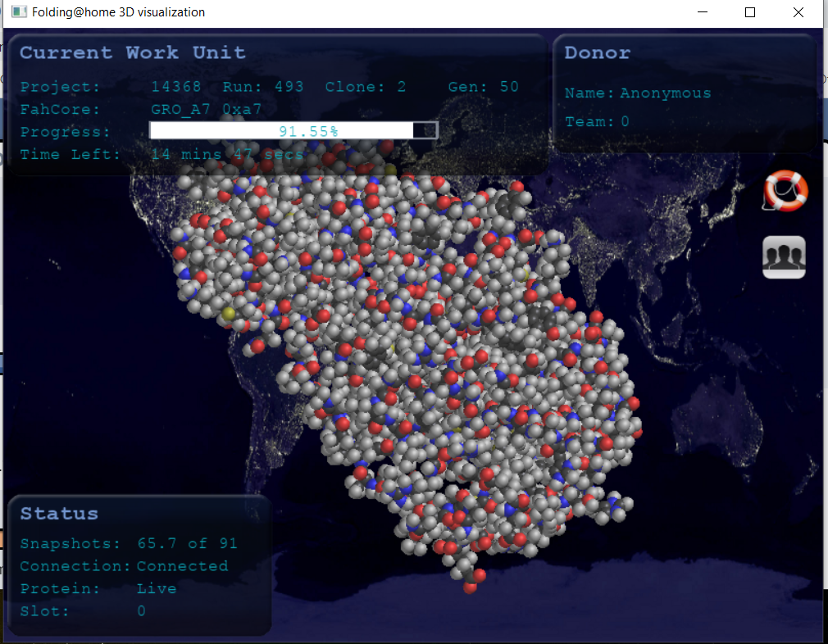The image size is (828, 644).
Task: Click the team members people icon
Action: click(784, 256)
